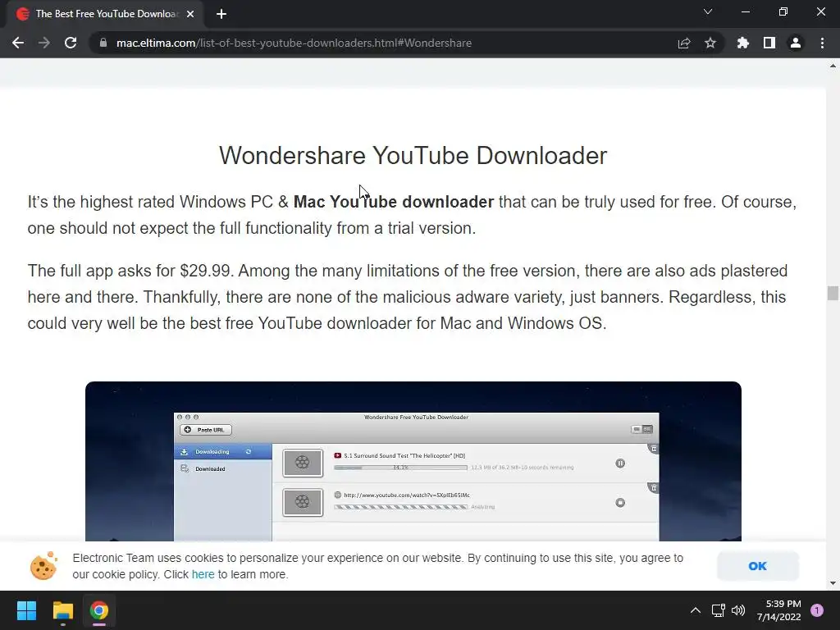Click the cookie icon in banner
The image size is (840, 630).
coord(43,566)
